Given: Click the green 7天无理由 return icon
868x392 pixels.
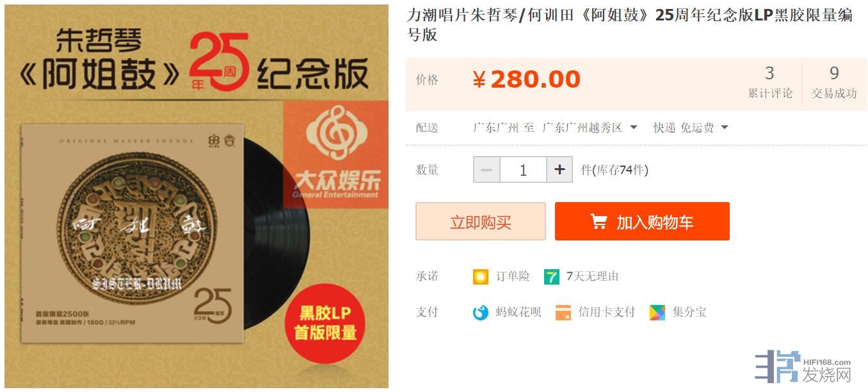Looking at the screenshot, I should [551, 277].
